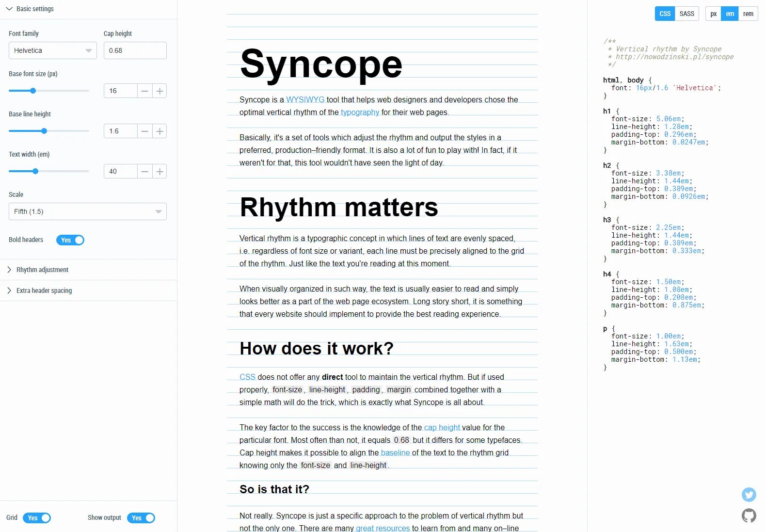
Task: Decrease text width with minus button
Action: 144,172
